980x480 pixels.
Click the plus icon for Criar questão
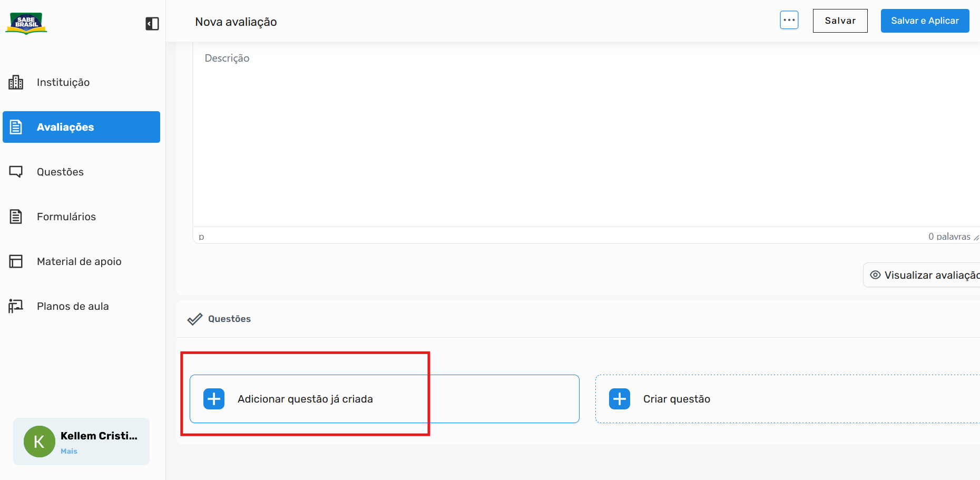click(620, 399)
